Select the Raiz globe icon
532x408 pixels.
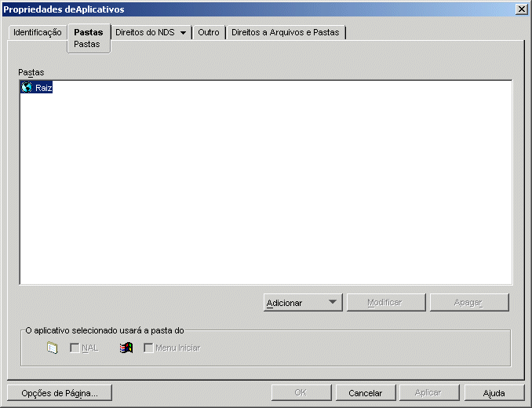coord(27,88)
